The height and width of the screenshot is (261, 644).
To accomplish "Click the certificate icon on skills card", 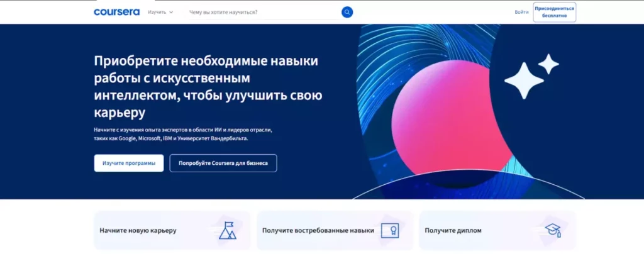I will [x=389, y=231].
